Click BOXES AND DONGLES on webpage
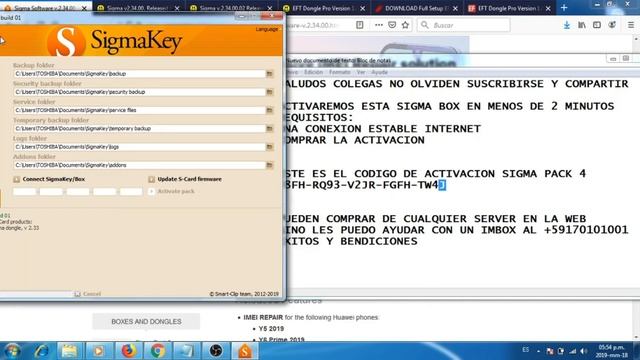640x360 pixels. tap(146, 322)
